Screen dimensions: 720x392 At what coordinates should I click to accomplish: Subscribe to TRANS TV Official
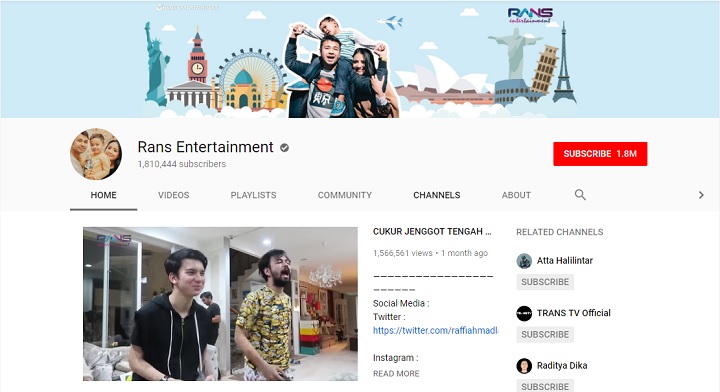tap(545, 335)
